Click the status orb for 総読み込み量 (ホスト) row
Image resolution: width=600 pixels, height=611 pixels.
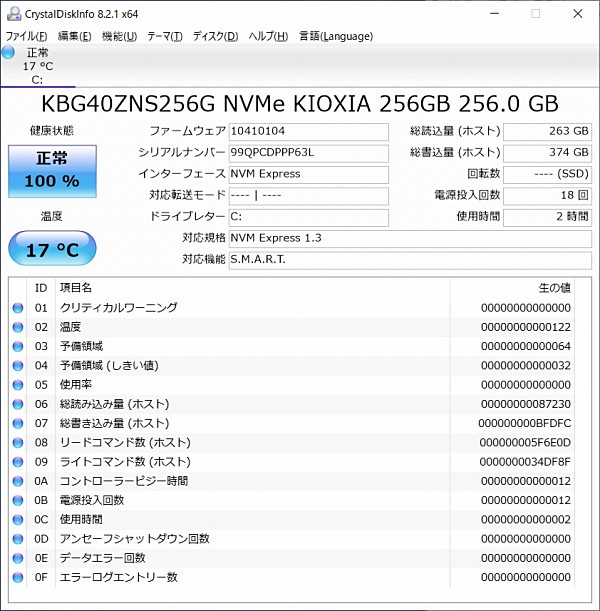click(x=18, y=404)
